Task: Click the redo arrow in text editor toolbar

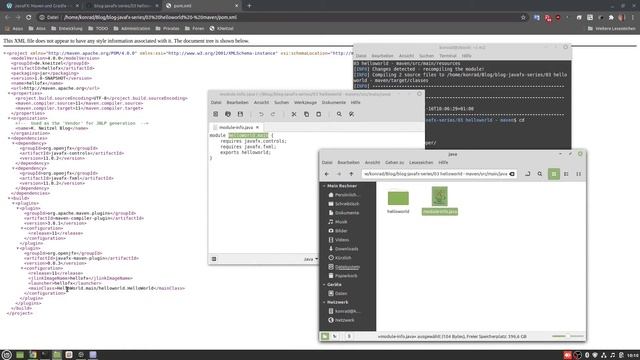Action: tap(273, 114)
